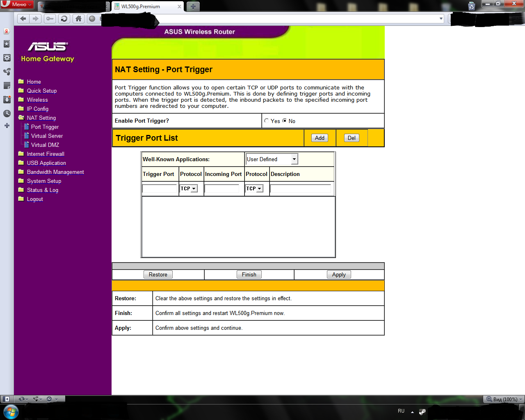Image resolution: width=525 pixels, height=420 pixels.
Task: Click the Description input field
Action: click(x=301, y=189)
